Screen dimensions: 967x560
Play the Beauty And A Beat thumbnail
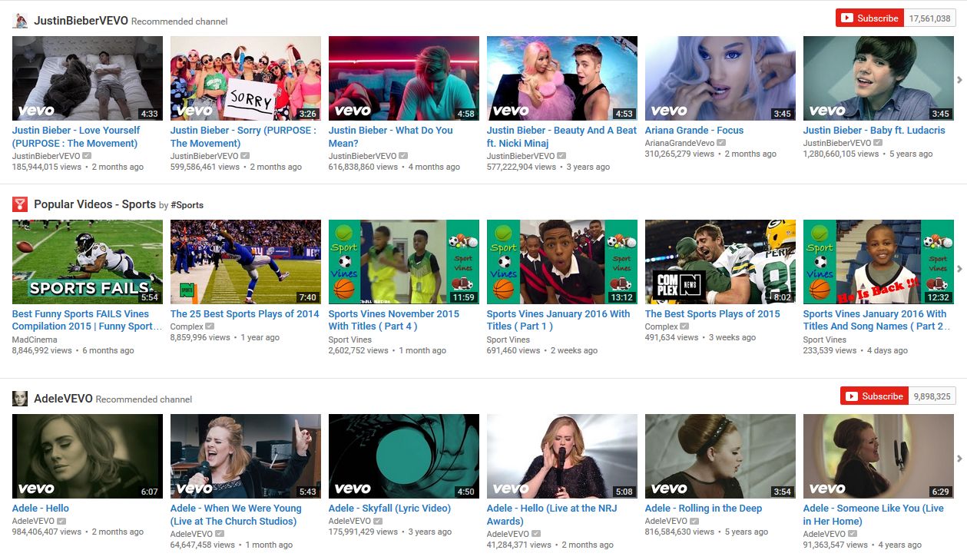562,78
